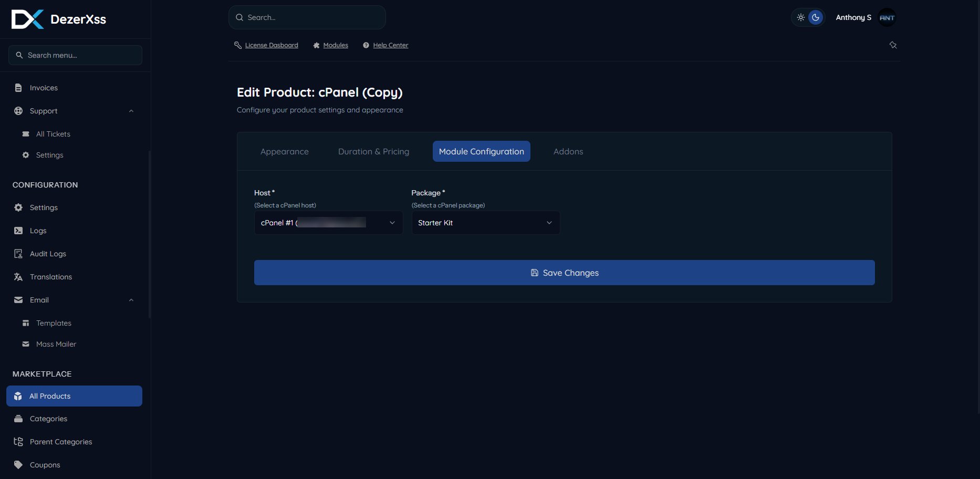980x479 pixels.
Task: Open the Package Starter Kit dropdown
Action: [x=486, y=223]
